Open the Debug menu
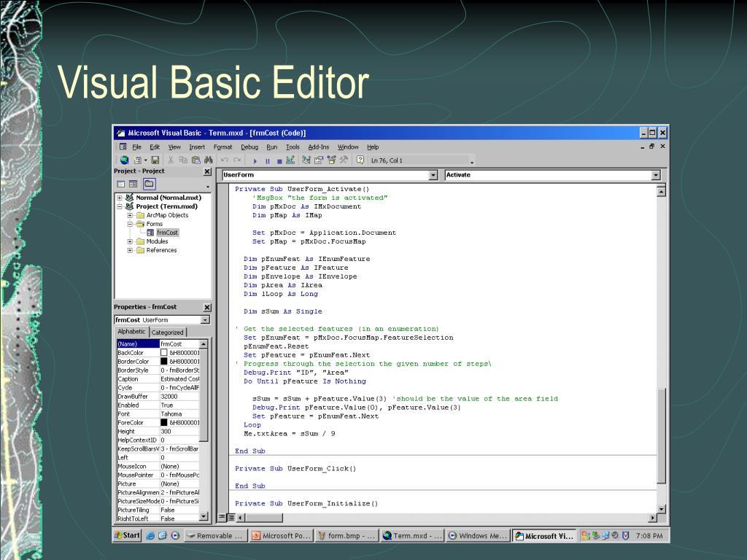The width and height of the screenshot is (747, 560). (x=249, y=147)
